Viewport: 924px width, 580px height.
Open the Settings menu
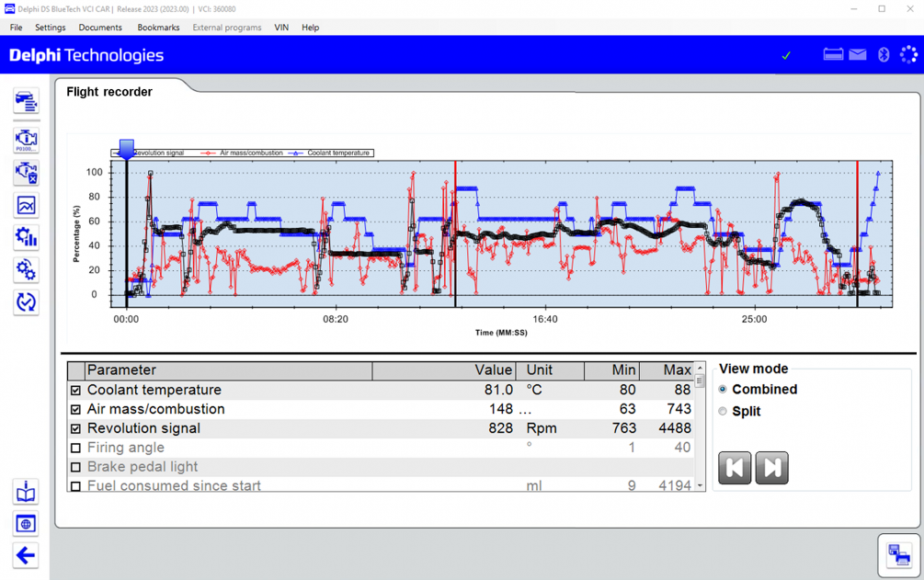coord(50,28)
